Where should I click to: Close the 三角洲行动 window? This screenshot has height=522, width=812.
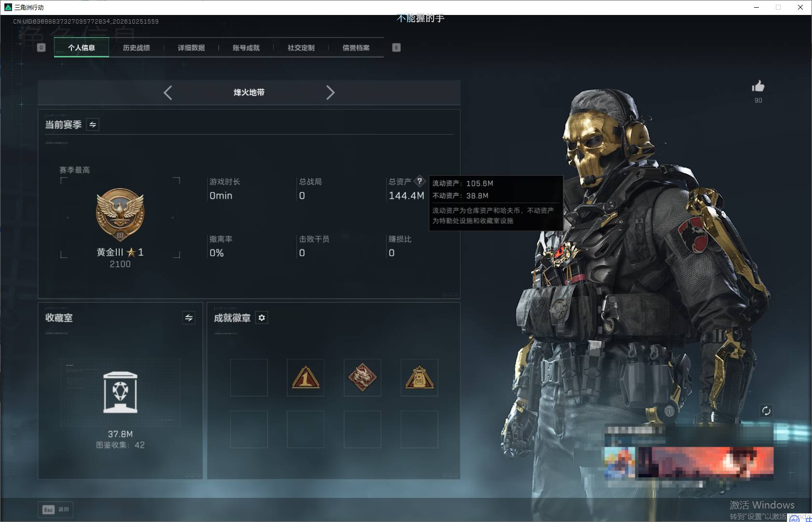[800, 7]
